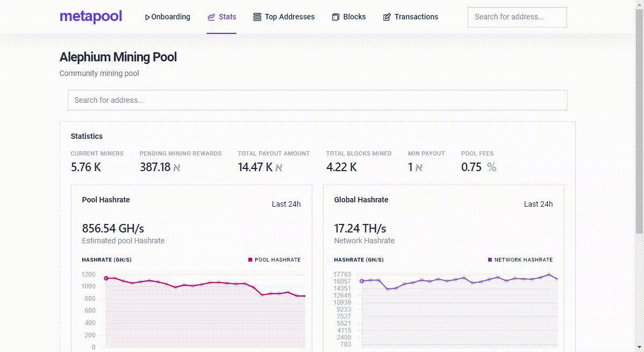
Task: Click the Estimated pool Hashrate label
Action: pos(123,241)
